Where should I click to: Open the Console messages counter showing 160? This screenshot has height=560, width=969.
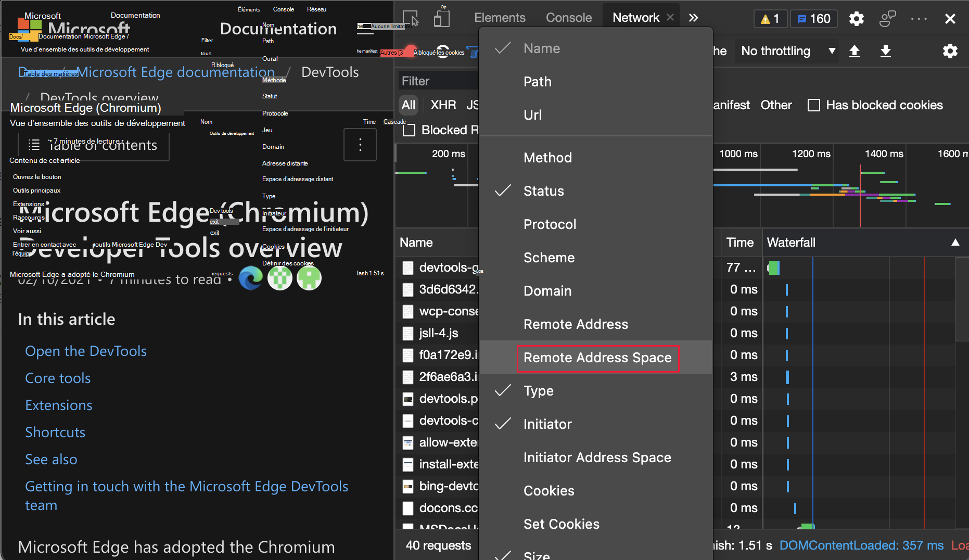point(813,18)
